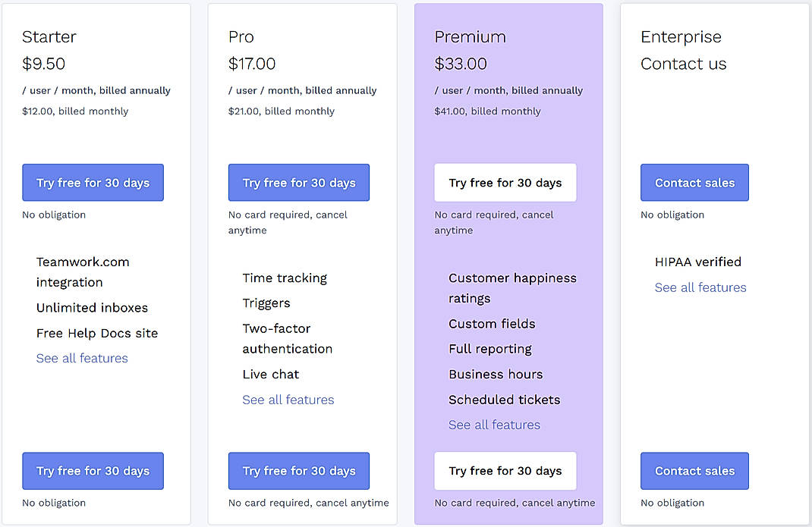The image size is (812, 527).
Task: Click the Live chat feature under Pro
Action: [x=271, y=374]
